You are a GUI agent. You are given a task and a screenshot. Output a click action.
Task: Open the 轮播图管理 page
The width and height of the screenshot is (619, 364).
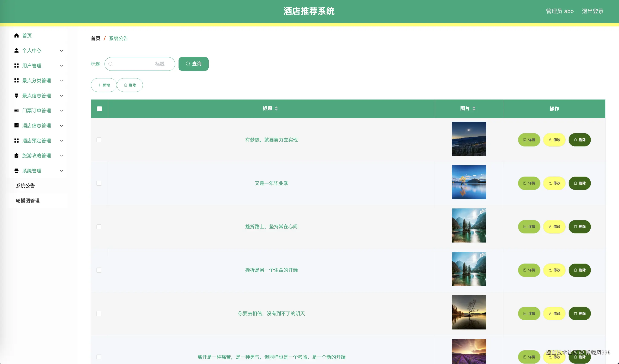point(27,201)
